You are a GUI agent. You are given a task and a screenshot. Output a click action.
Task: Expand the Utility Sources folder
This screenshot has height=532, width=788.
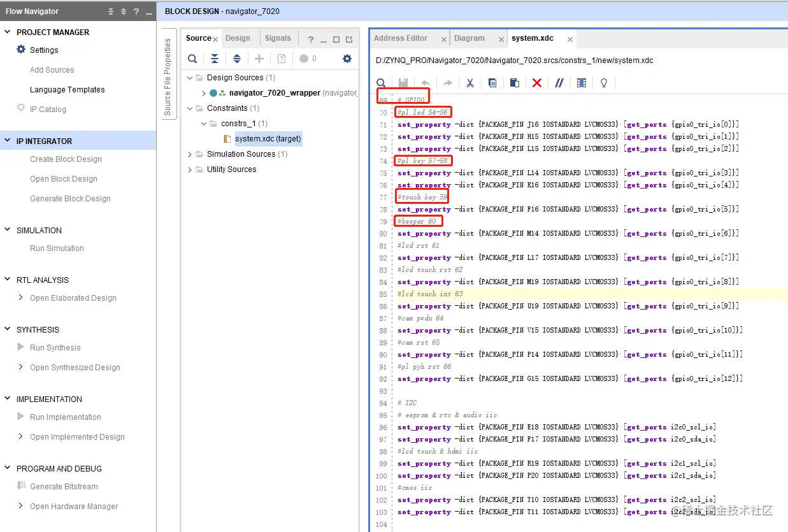tap(190, 169)
